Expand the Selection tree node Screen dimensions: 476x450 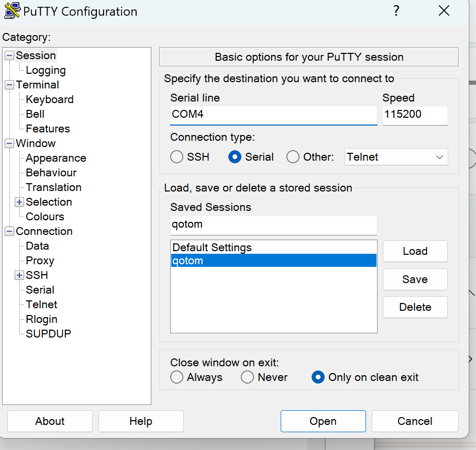click(x=19, y=202)
